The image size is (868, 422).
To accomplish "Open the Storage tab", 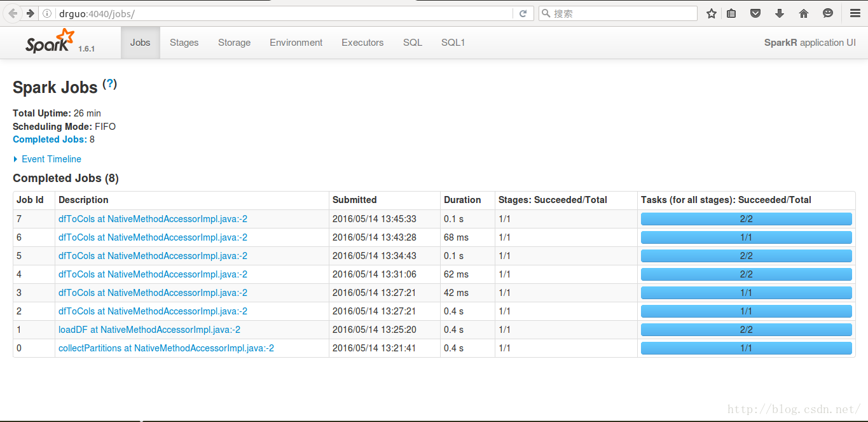I will 235,43.
